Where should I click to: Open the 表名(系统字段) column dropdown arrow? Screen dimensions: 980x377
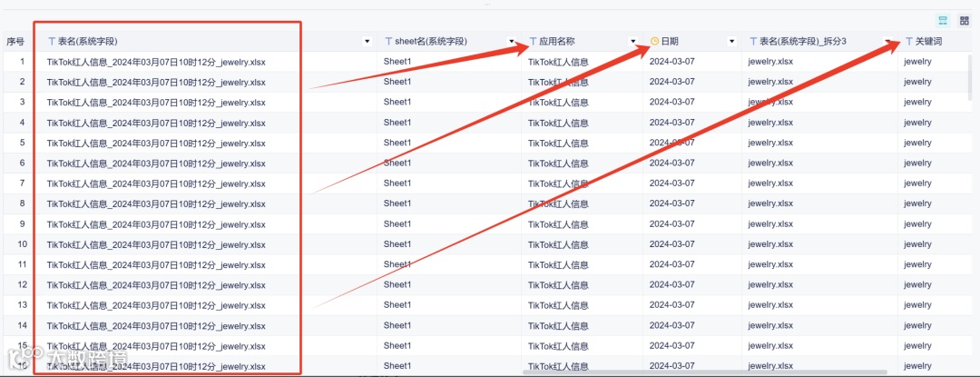pyautogui.click(x=367, y=42)
